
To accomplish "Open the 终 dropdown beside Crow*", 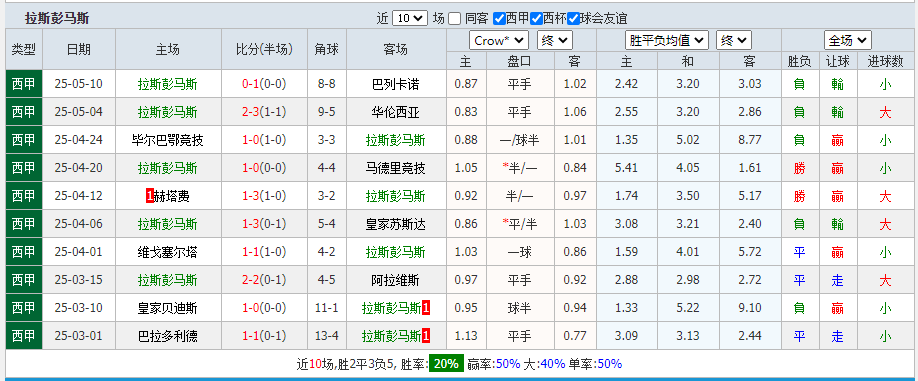I will [x=554, y=40].
